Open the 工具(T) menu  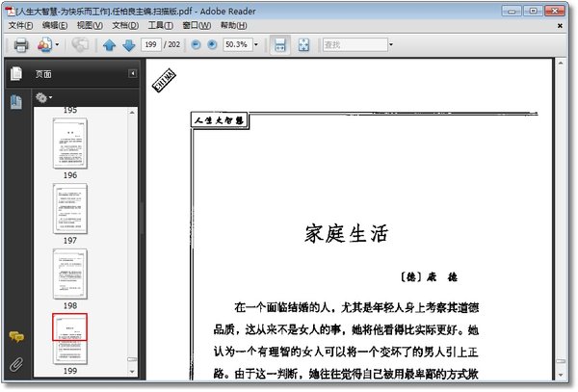[160, 25]
